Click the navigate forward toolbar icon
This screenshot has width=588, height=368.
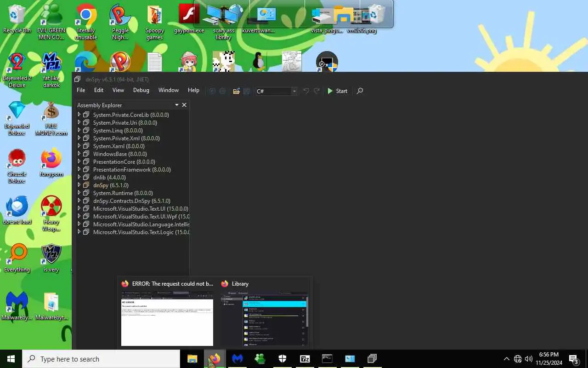point(222,91)
